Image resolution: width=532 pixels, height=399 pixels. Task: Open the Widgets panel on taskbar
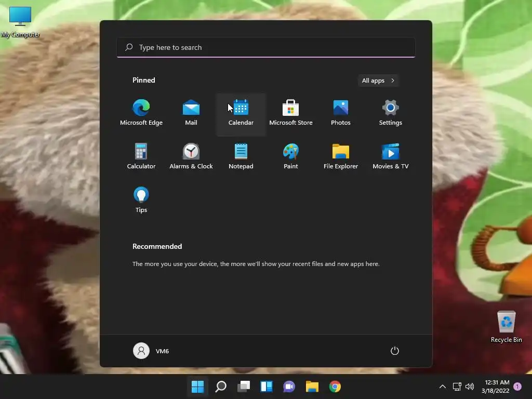point(267,387)
